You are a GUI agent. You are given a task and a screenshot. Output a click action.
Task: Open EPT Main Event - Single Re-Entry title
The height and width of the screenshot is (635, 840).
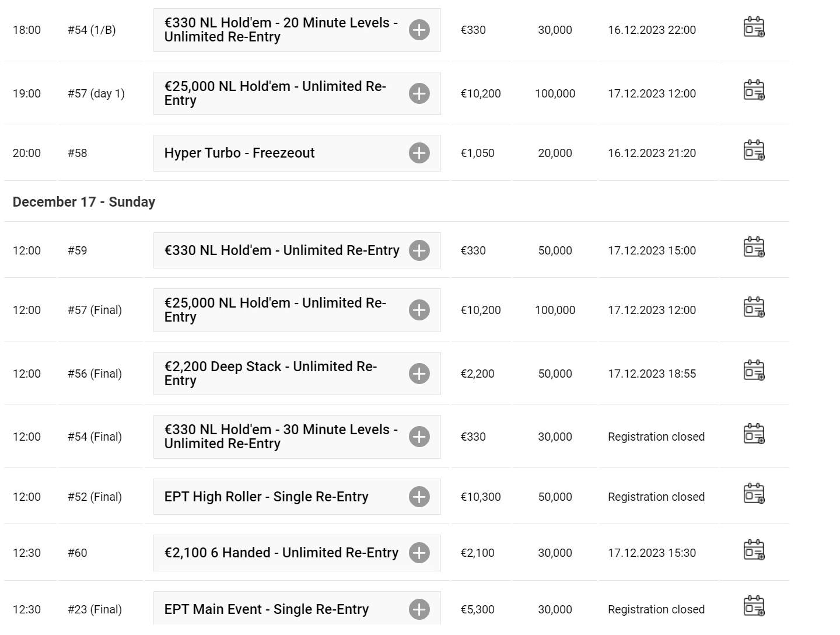[266, 609]
